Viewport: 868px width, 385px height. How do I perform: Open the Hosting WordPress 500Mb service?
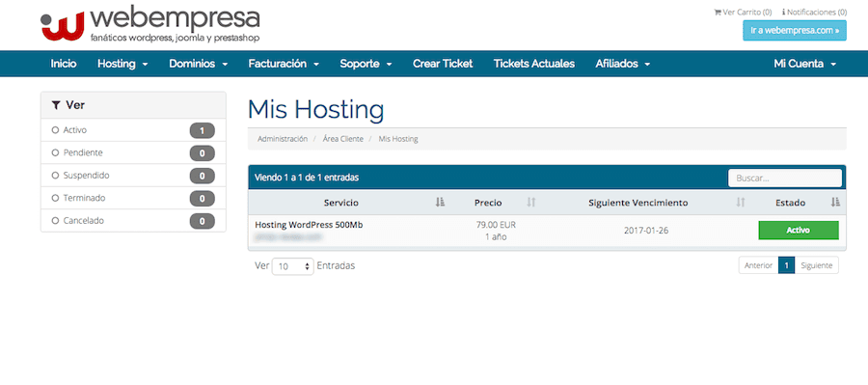309,225
